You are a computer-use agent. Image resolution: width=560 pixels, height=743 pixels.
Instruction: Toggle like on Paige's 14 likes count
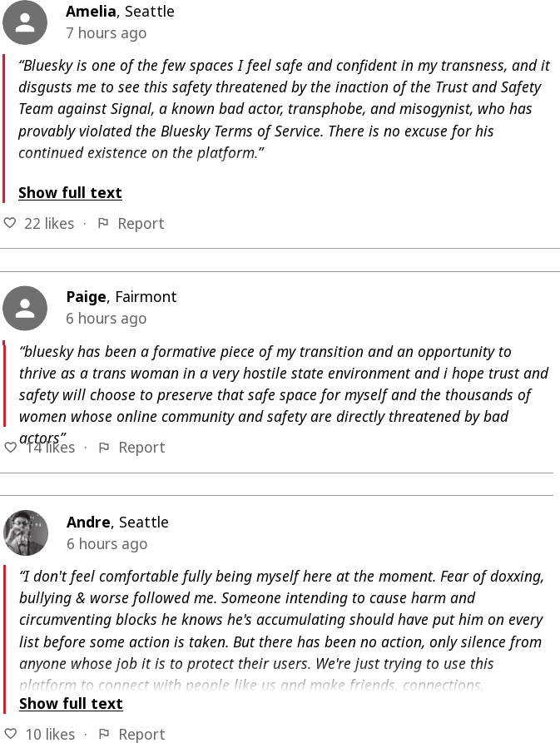50,448
